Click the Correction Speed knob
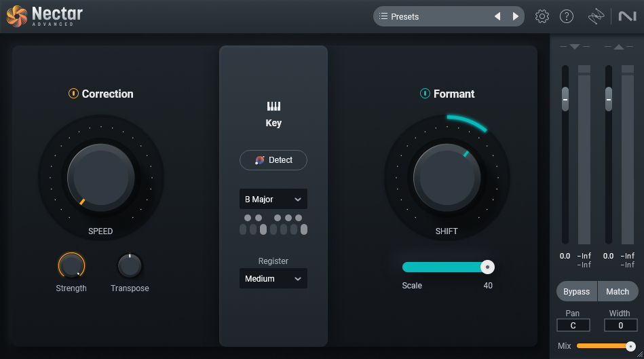The image size is (644, 359). tap(101, 177)
